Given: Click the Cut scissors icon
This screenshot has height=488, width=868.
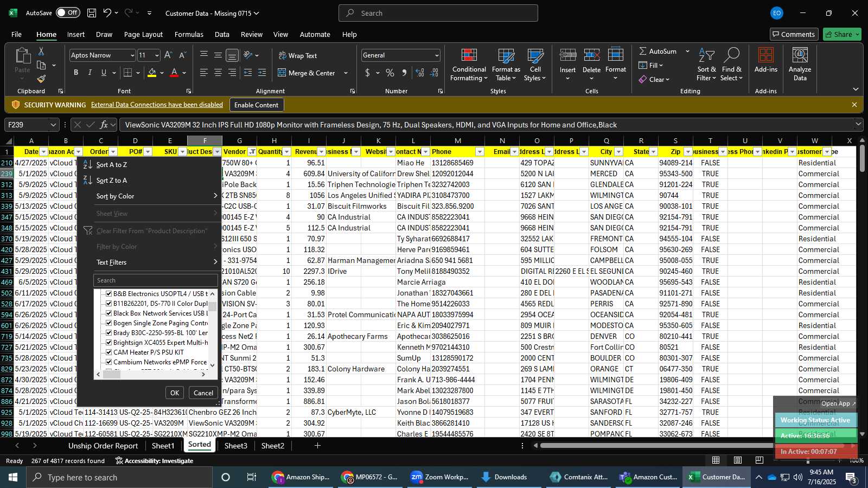Looking at the screenshot, I should [41, 51].
